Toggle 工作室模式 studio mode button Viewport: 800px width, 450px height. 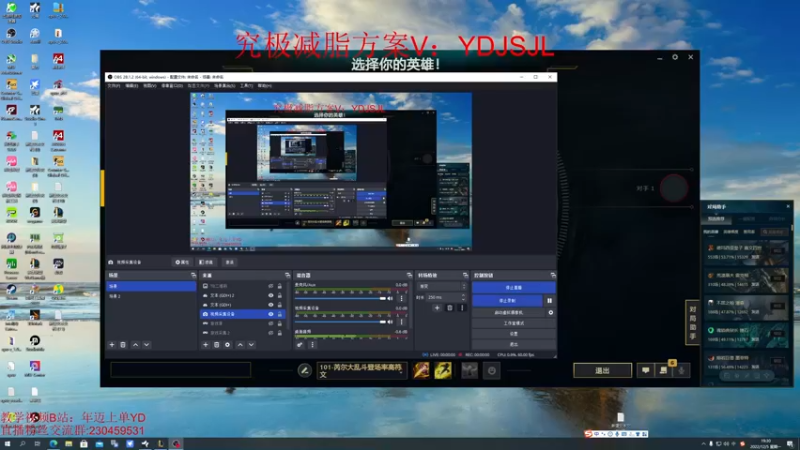click(x=513, y=323)
